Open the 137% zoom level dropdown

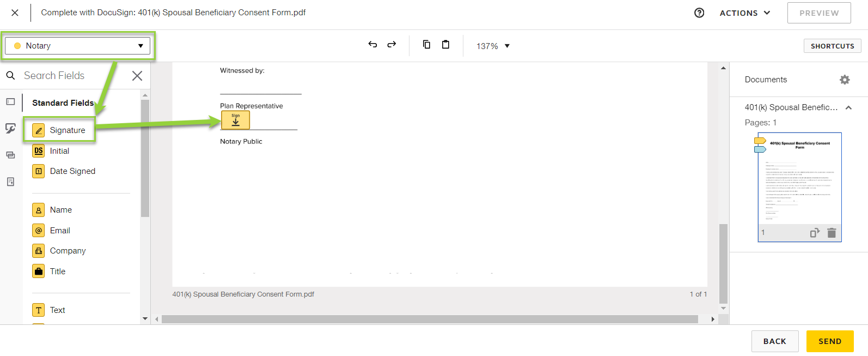[493, 46]
